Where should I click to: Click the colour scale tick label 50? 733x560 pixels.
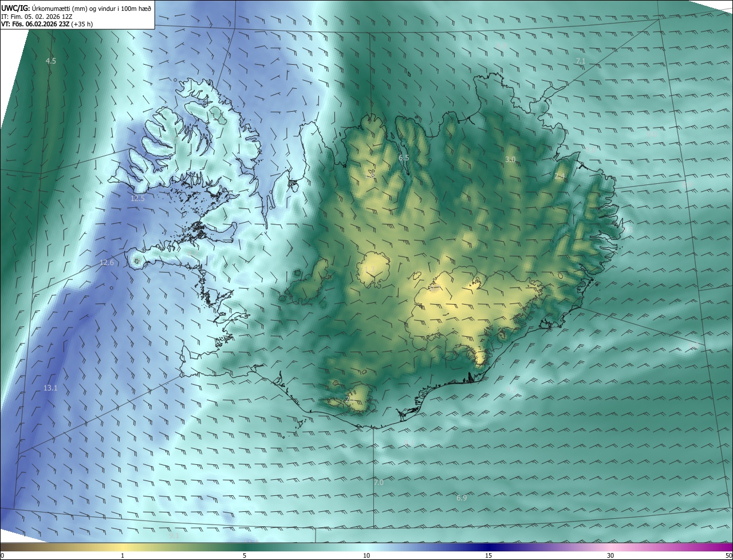pyautogui.click(x=728, y=556)
